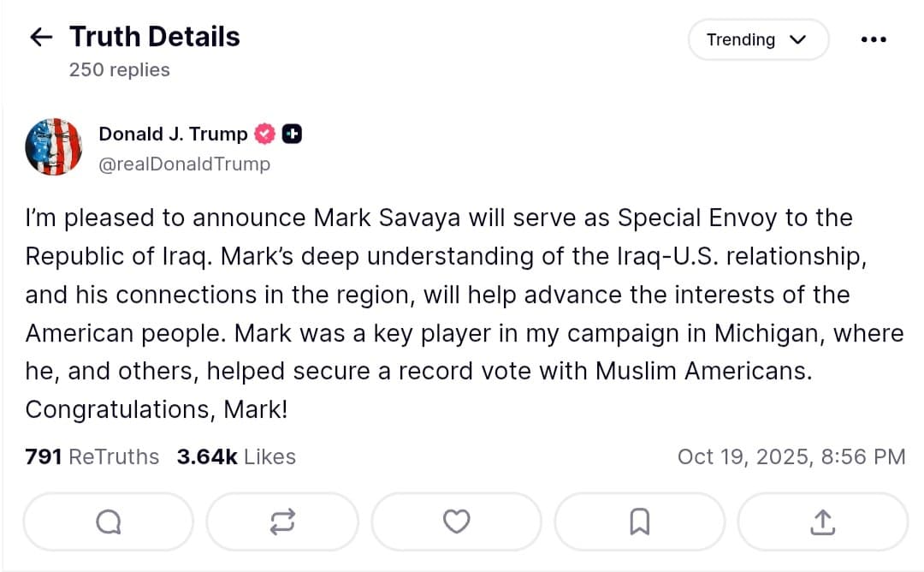Screen dimensions: 924x572
Task: Toggle the heart to unlike the post
Action: pos(456,521)
